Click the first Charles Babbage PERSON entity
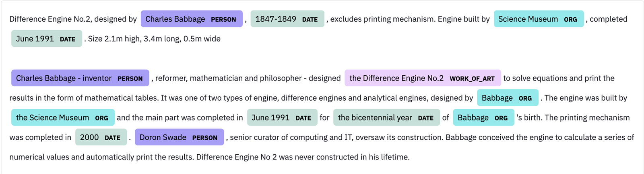This screenshot has height=174, width=644. (x=191, y=19)
